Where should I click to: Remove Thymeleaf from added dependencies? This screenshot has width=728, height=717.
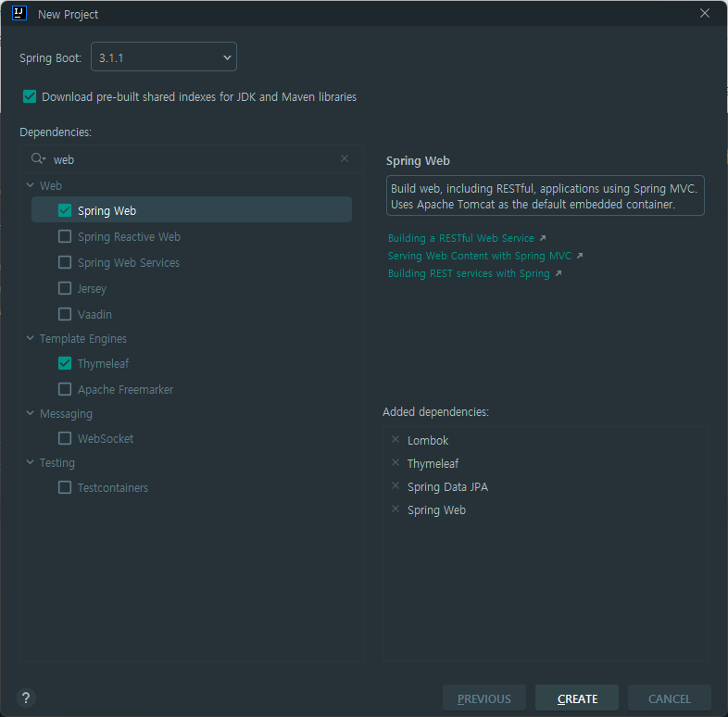click(x=395, y=462)
